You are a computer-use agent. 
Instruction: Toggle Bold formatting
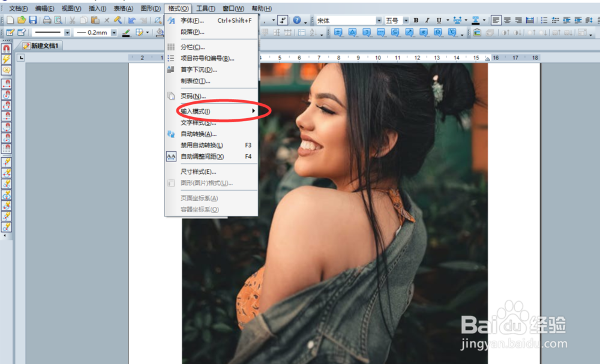coord(416,20)
